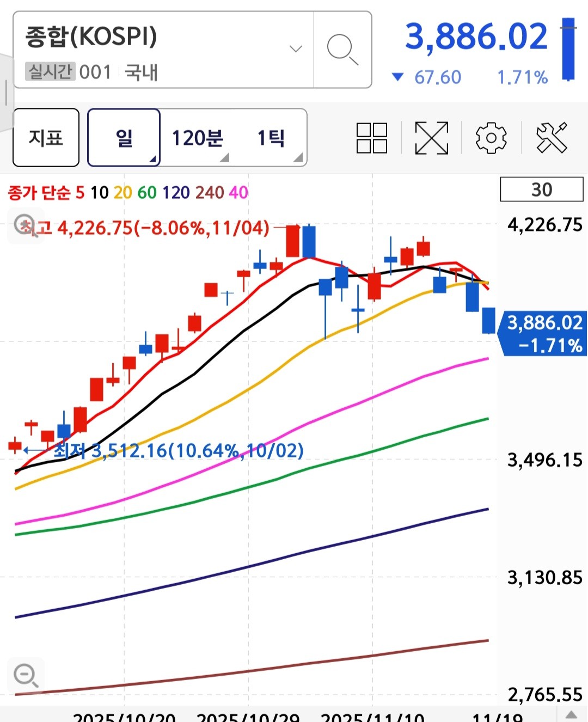Open chart settings gear

click(491, 138)
